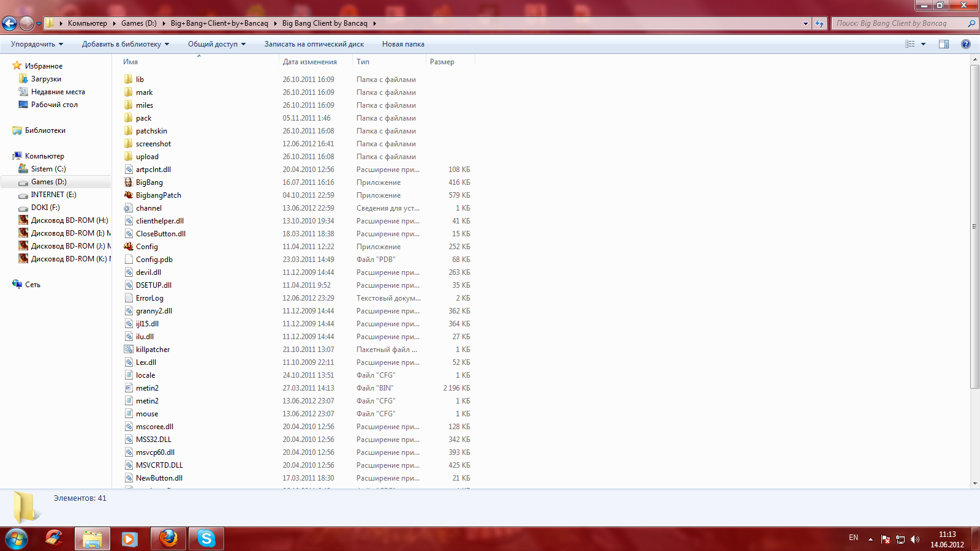
Task: Open Firefox from the taskbar
Action: pyautogui.click(x=168, y=539)
